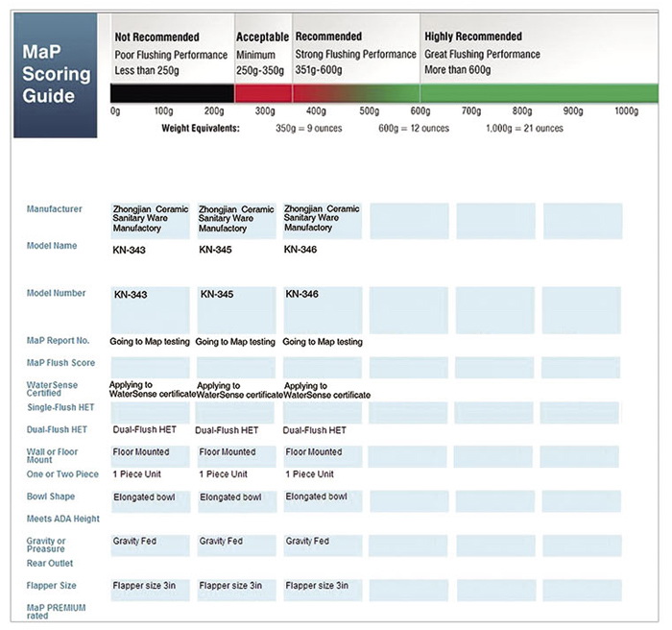Click the MaP PREMIUM rated label
Viewport: 672px width, 630px height.
pyautogui.click(x=56, y=612)
